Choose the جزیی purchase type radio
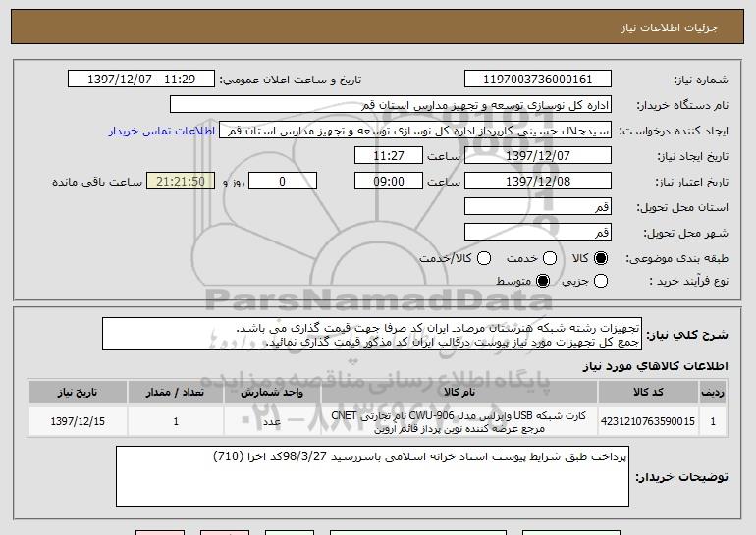This screenshot has height=535, width=756. pyautogui.click(x=601, y=281)
